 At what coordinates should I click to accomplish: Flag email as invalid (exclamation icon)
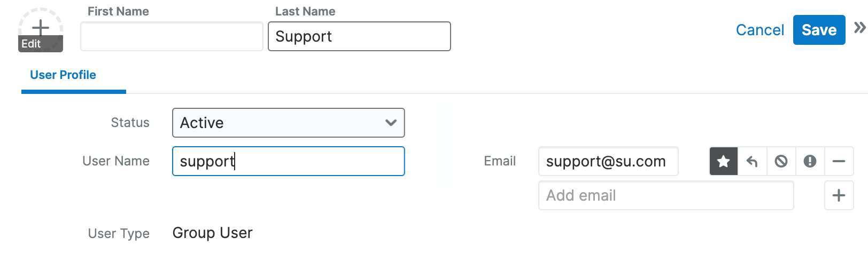click(810, 161)
